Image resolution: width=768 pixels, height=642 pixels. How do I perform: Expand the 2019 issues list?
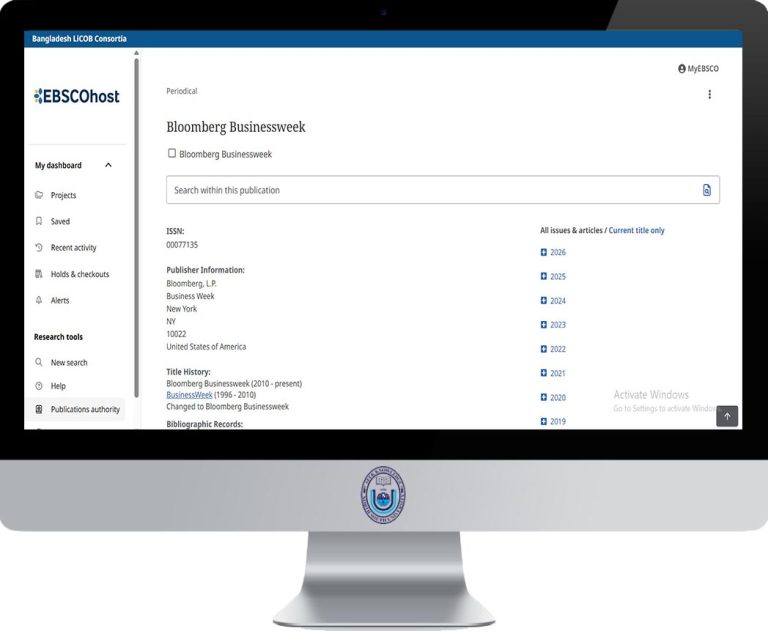(x=543, y=421)
